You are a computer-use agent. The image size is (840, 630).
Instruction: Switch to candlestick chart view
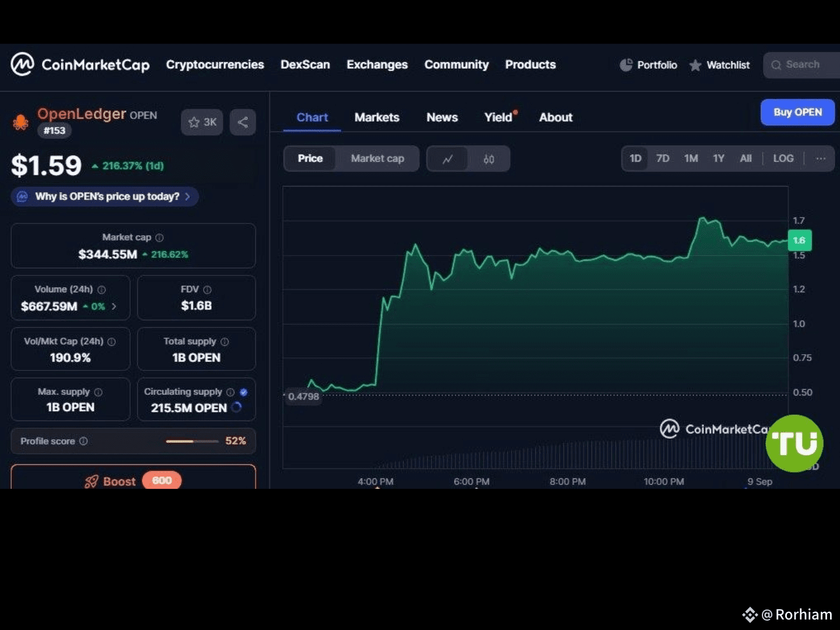point(489,159)
